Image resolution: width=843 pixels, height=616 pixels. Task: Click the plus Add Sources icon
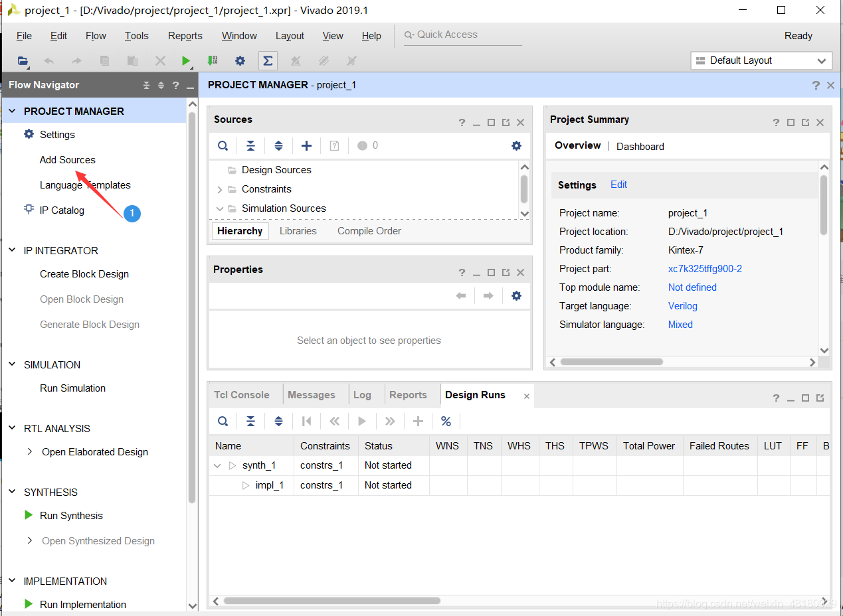point(306,146)
